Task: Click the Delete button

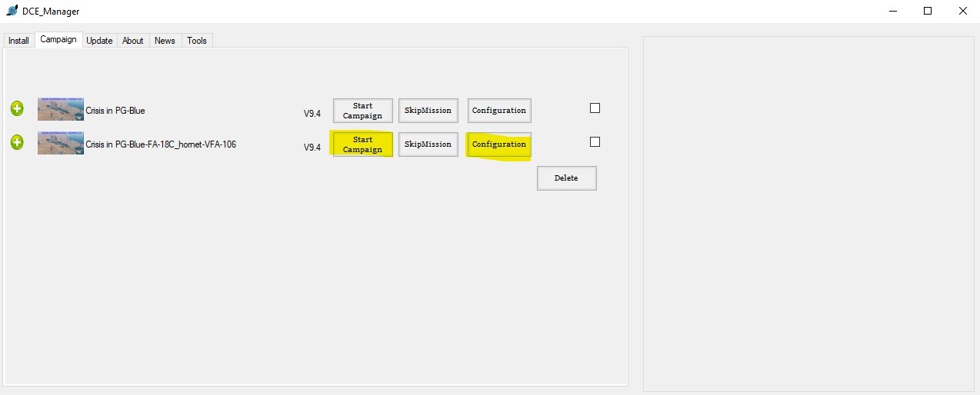Action: tap(566, 178)
